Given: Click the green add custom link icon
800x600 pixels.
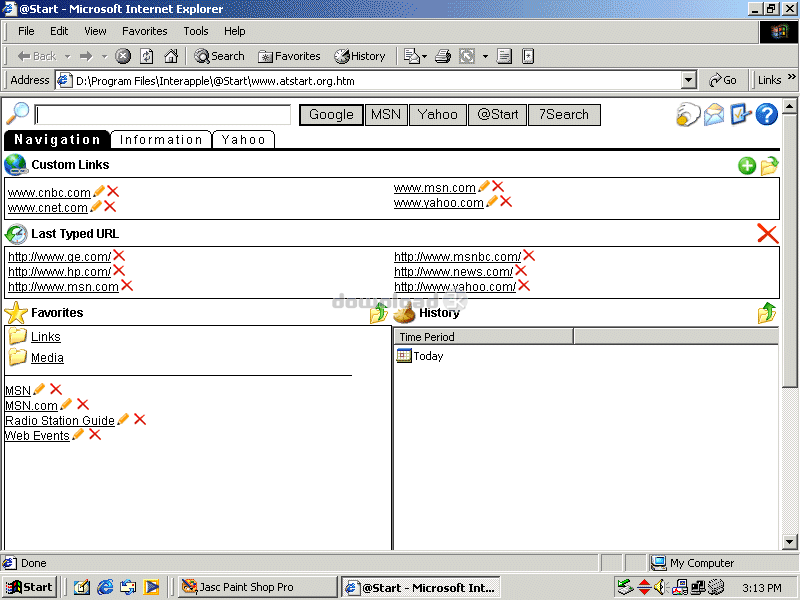Looking at the screenshot, I should [747, 166].
